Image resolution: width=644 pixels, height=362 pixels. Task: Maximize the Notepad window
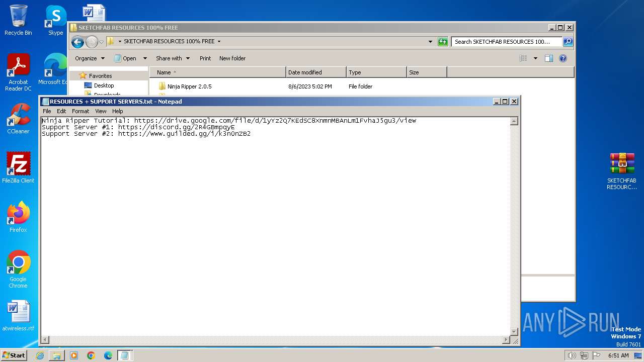(x=505, y=102)
